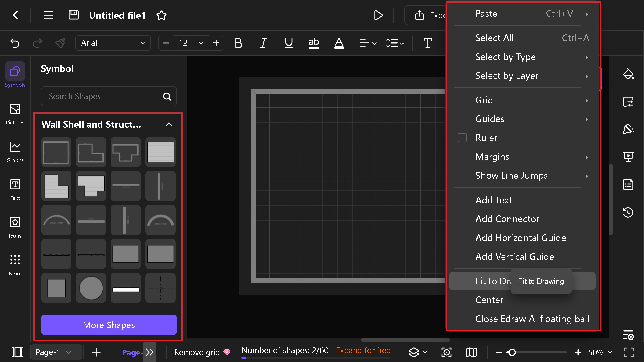Click the search magnifier icon
The image size is (644, 362).
coord(167,96)
